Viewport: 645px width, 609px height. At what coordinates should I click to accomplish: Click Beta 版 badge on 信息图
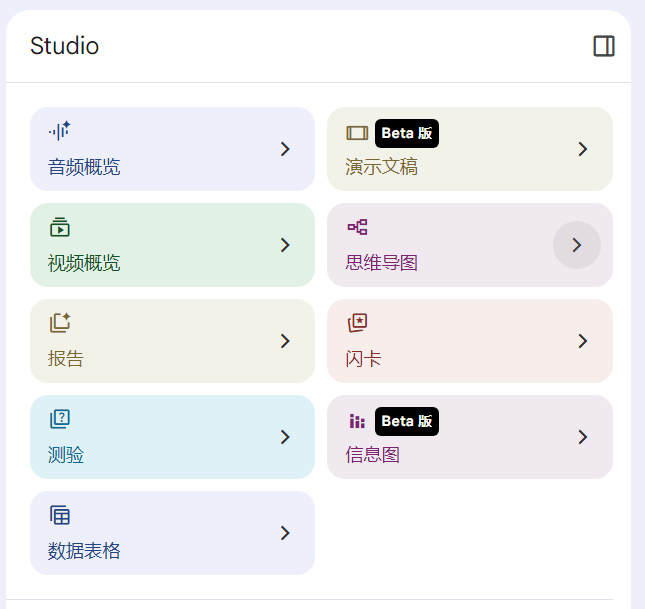[x=406, y=421]
